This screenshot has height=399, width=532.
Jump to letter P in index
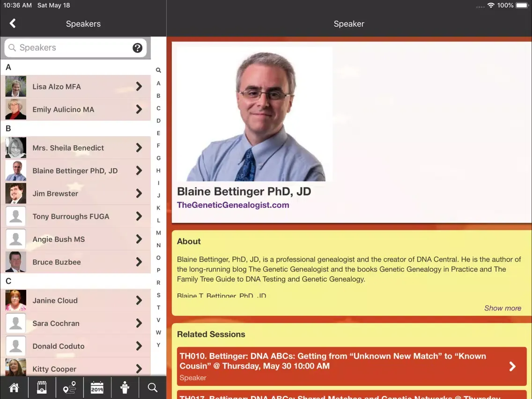158,270
